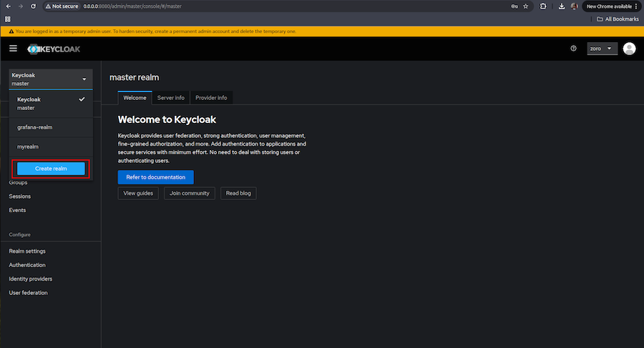Open the browser extensions icon
Screen dimensions: 644x348
543,6
